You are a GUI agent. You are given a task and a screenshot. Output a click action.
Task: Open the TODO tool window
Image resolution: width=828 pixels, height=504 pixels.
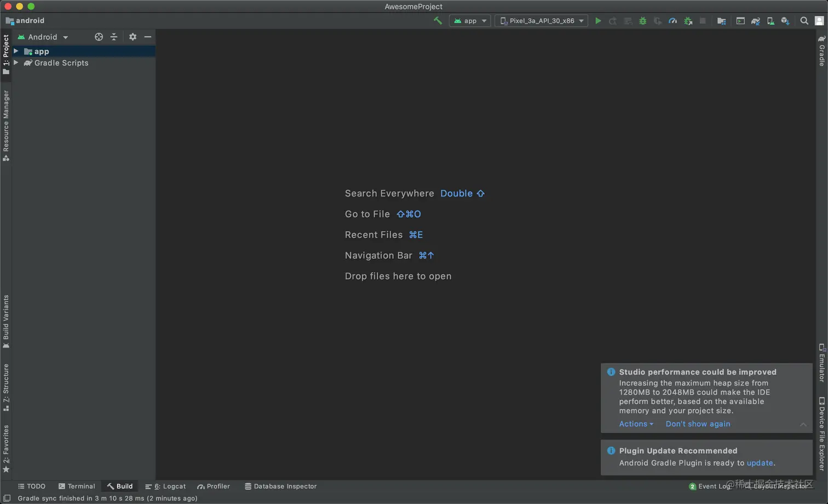[32, 486]
